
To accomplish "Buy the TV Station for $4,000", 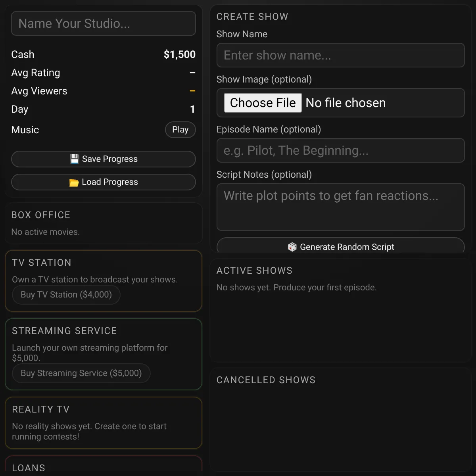I will 66,295.
